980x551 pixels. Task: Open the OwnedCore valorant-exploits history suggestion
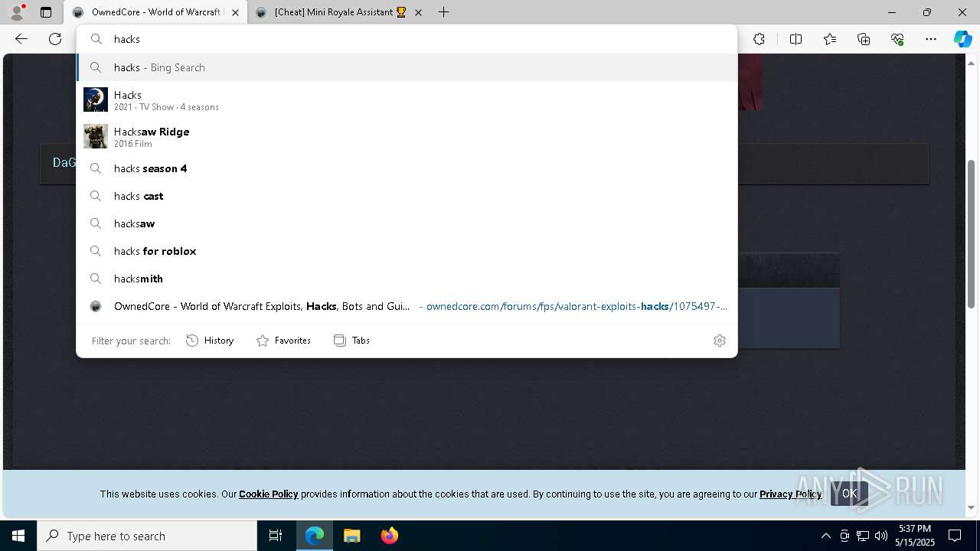click(407, 306)
